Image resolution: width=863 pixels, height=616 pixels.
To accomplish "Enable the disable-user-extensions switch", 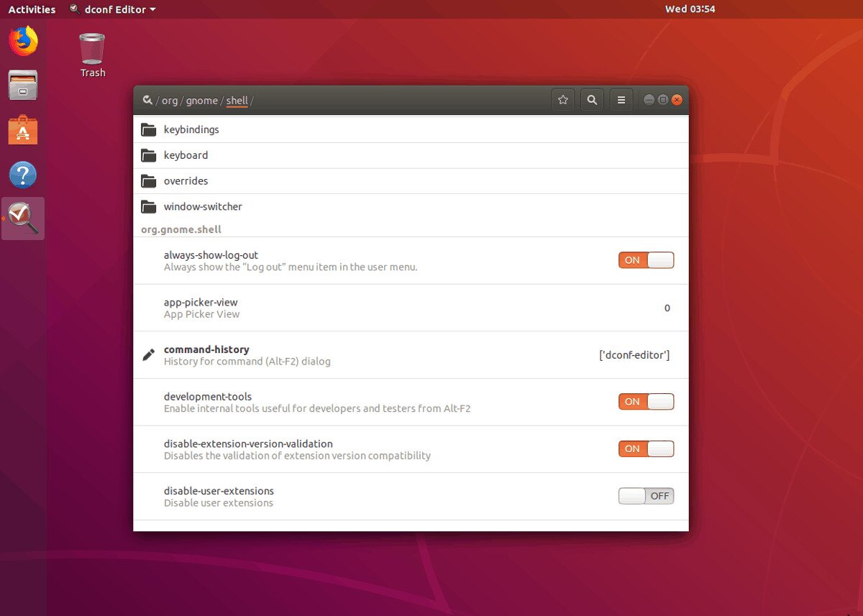I will 646,496.
